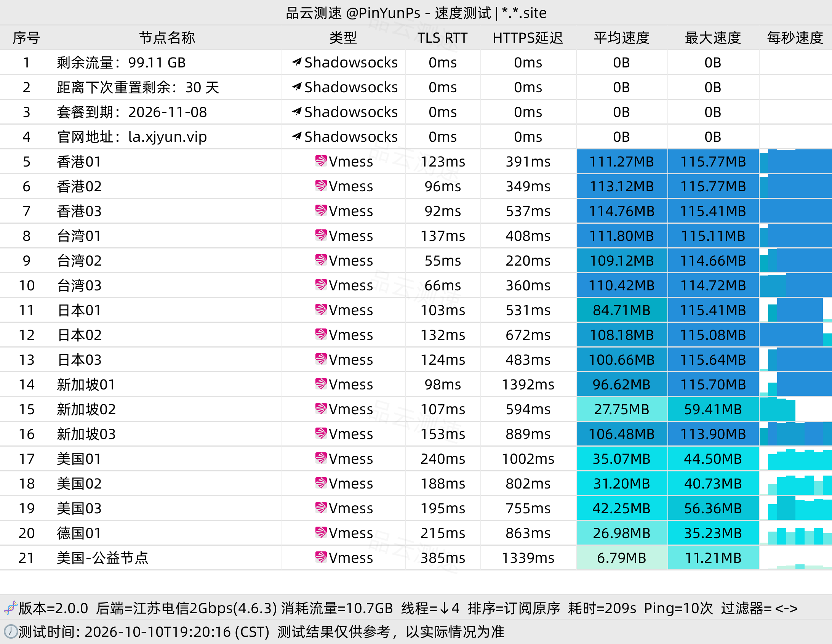832x644 pixels.
Task: Click the node name 日本02
Action: [x=79, y=335]
